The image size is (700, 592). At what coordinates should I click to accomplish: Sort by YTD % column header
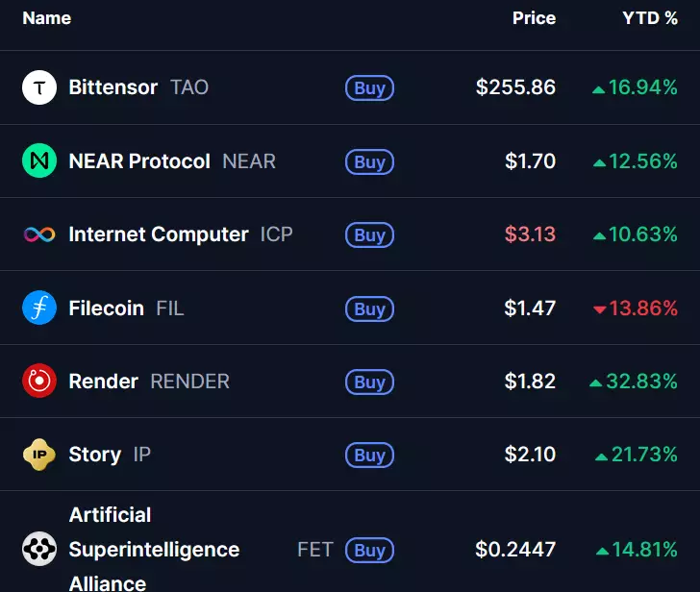[x=649, y=18]
